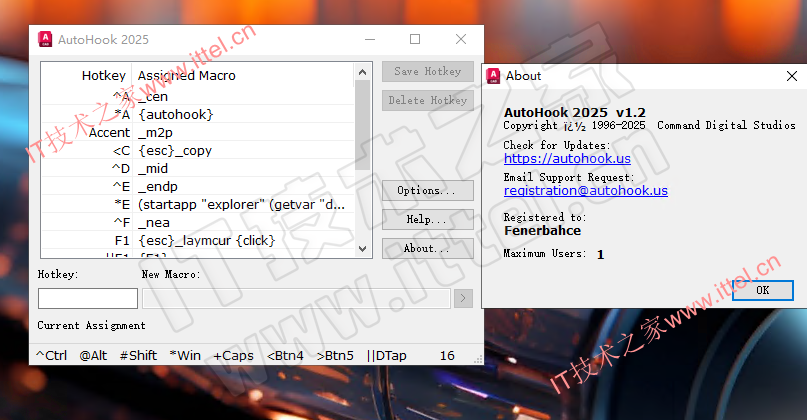Click OK in the About dialog
This screenshot has width=807, height=420.
coord(763,290)
